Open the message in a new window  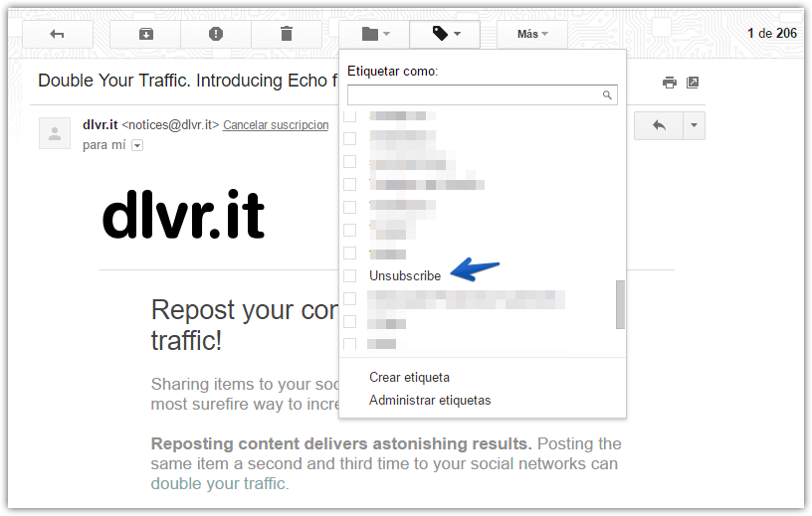click(x=693, y=83)
